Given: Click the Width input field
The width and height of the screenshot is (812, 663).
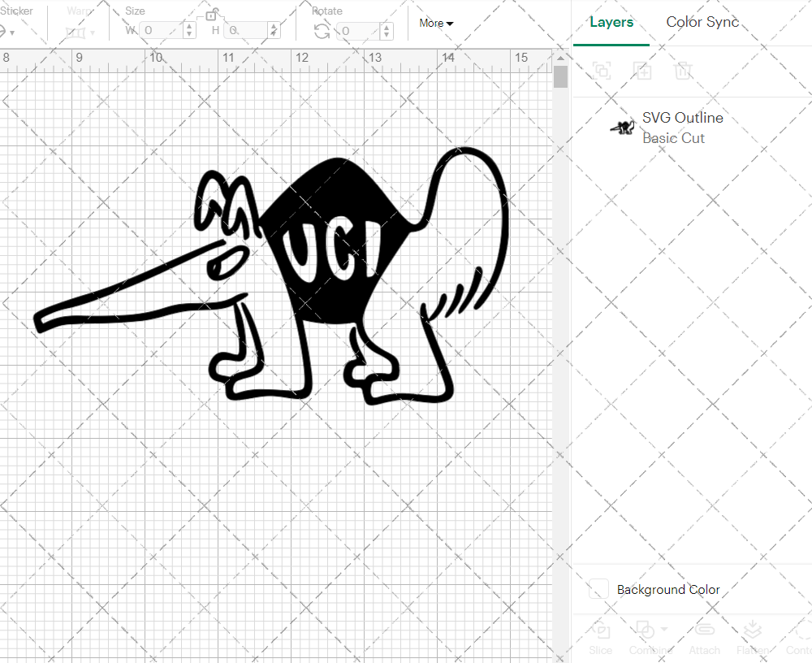Looking at the screenshot, I should point(162,28).
